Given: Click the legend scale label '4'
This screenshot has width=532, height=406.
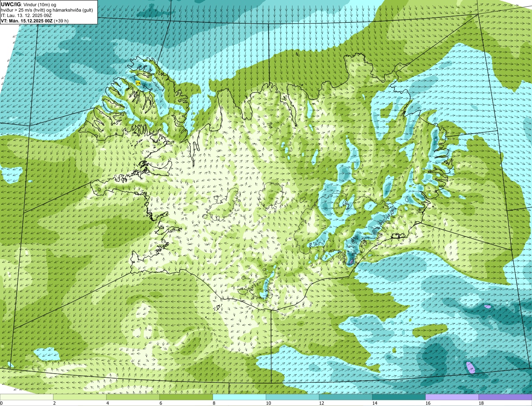Looking at the screenshot, I should [x=108, y=403].
